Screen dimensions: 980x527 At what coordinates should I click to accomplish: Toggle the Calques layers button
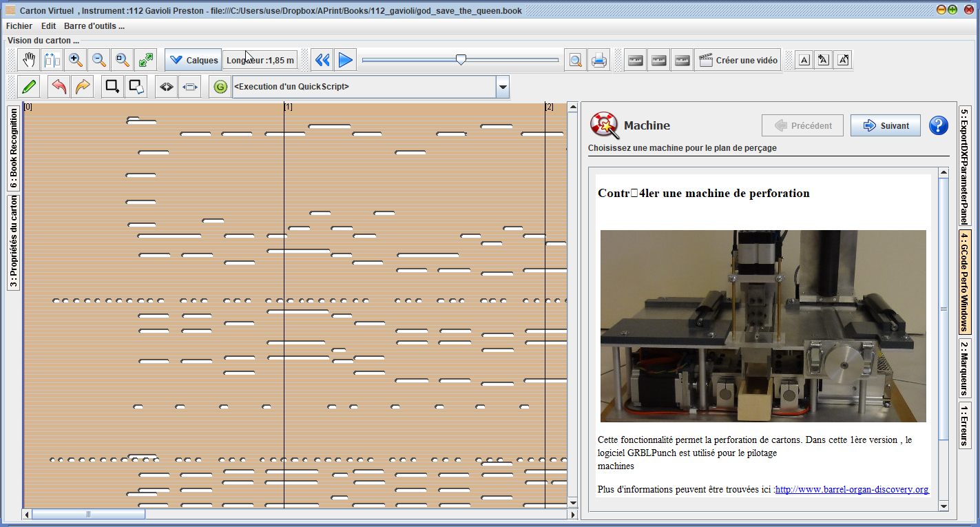193,60
